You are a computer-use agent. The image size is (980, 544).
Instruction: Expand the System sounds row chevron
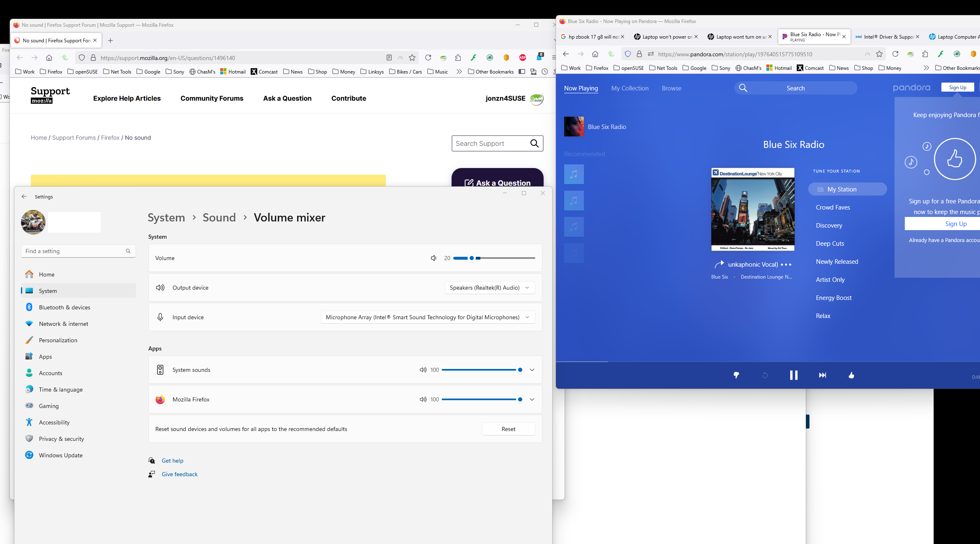point(532,370)
